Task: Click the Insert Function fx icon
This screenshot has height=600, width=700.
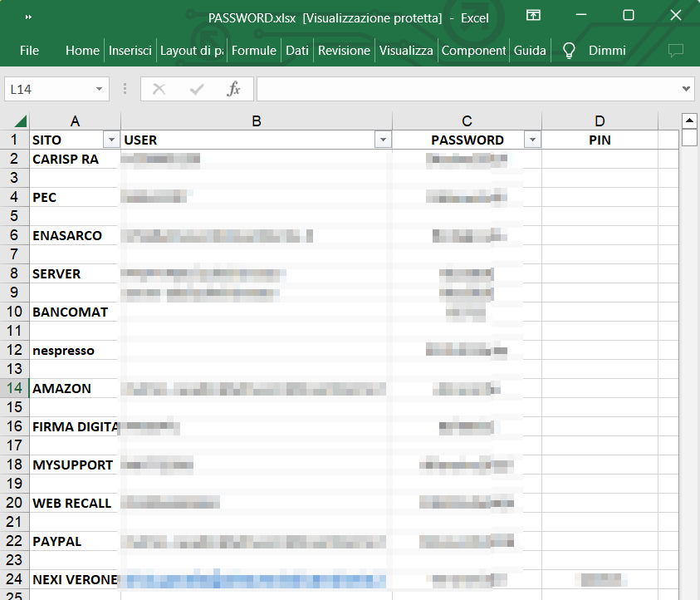Action: (233, 89)
